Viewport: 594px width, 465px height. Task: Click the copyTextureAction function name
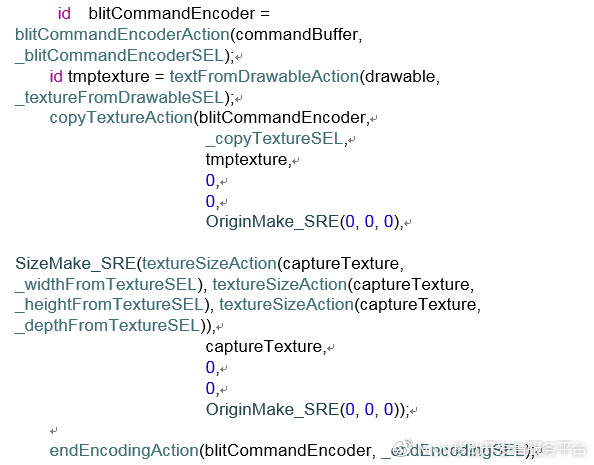point(121,118)
